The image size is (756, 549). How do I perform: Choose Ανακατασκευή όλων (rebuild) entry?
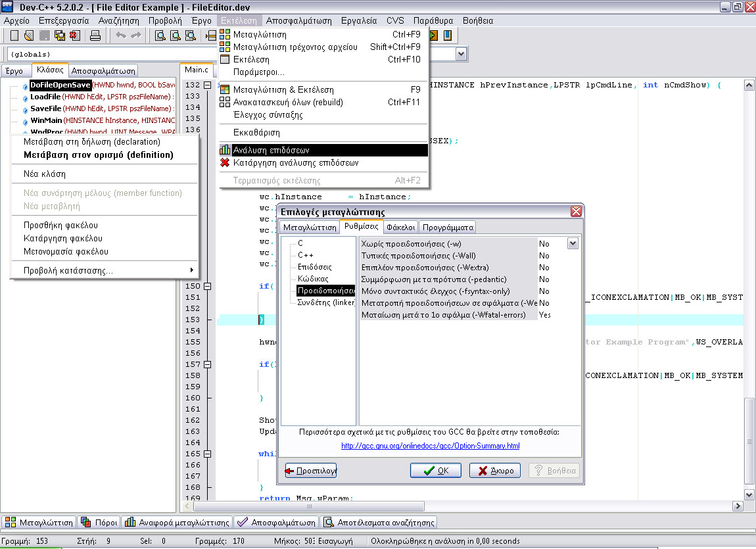click(x=323, y=102)
